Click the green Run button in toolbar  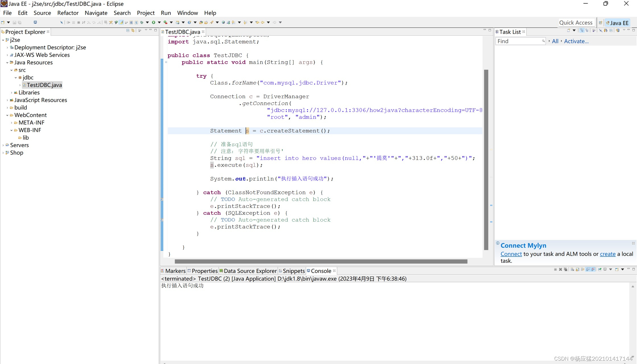coord(153,22)
